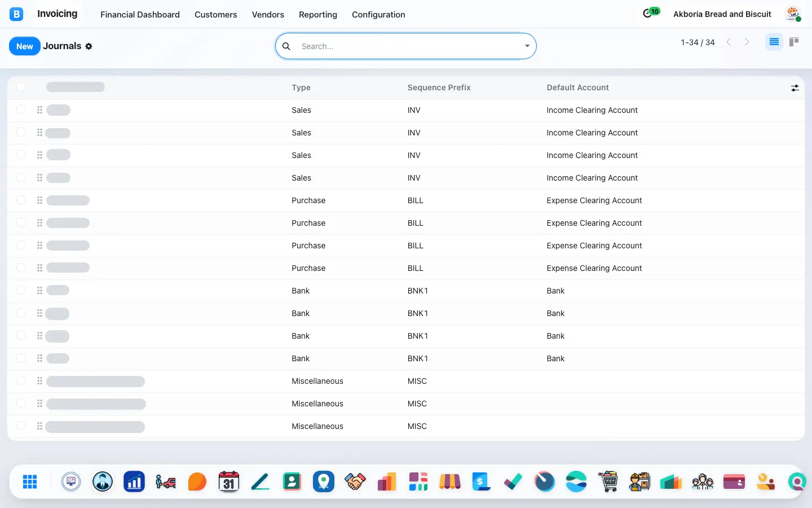The height and width of the screenshot is (508, 812).
Task: Open the activities clock icon with badge 10
Action: point(651,13)
